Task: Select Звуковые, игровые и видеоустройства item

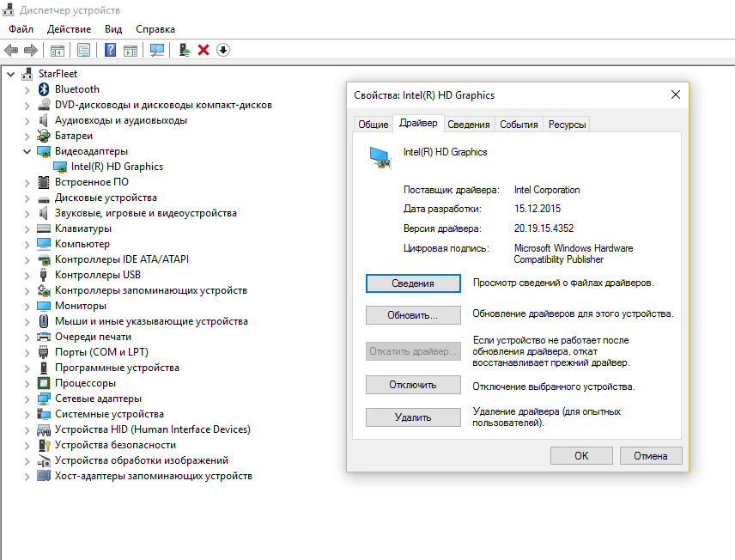Action: pyautogui.click(x=145, y=213)
